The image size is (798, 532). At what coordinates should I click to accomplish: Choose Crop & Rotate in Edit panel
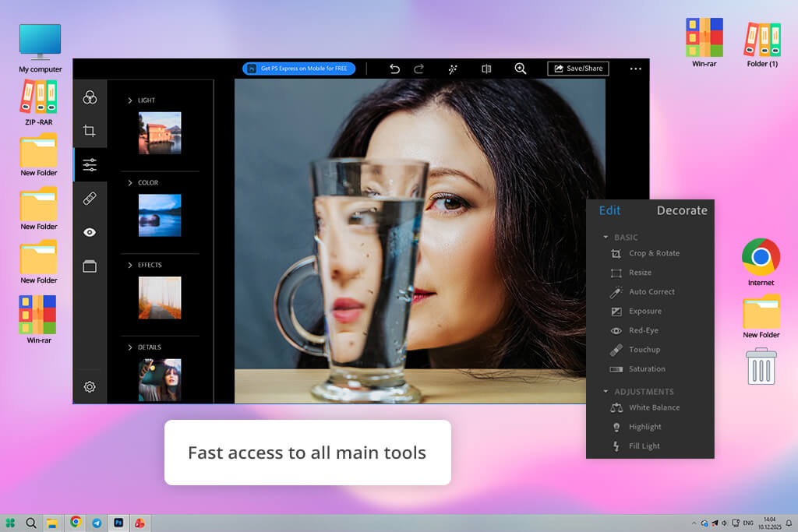[x=644, y=253]
